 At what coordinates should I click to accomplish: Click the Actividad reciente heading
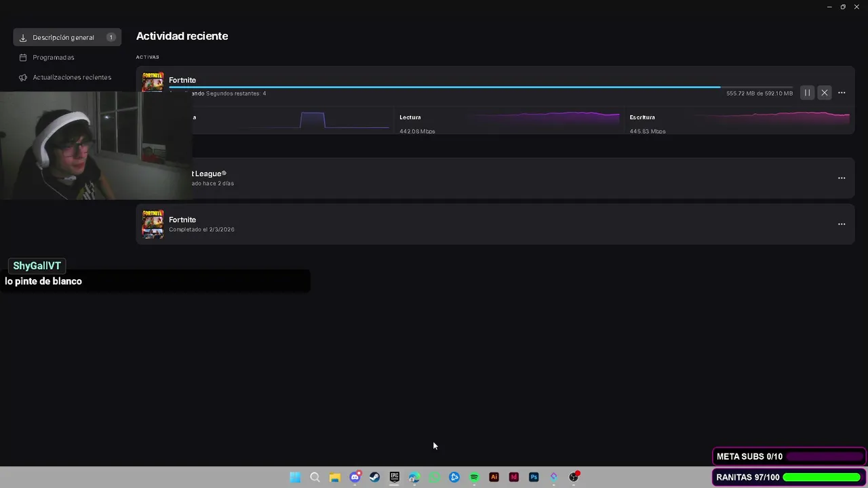182,36
